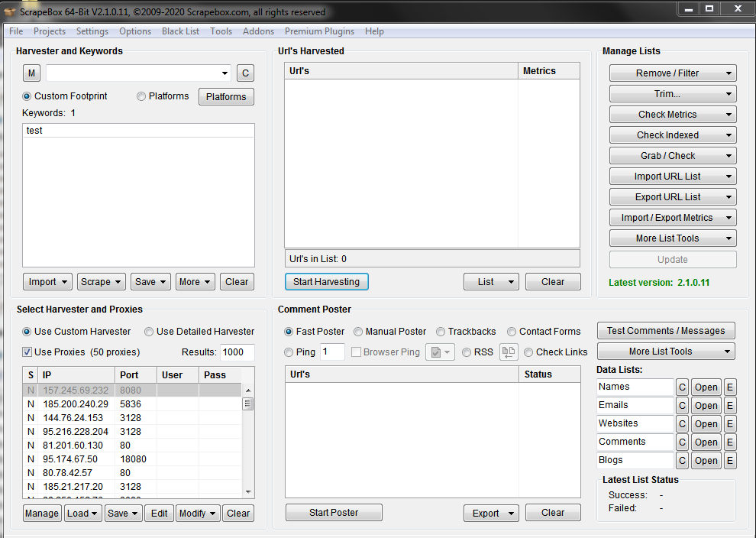Image resolution: width=756 pixels, height=538 pixels.
Task: Click the RSS import icon button
Action: [x=508, y=352]
